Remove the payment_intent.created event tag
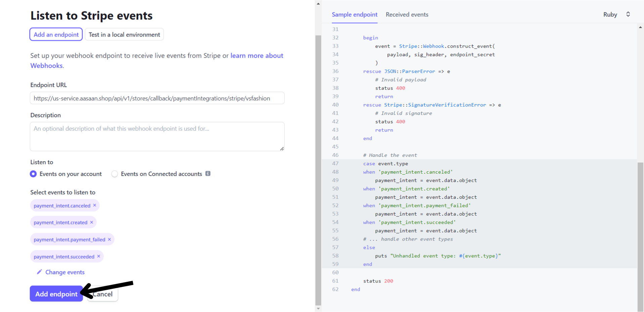 coord(91,222)
